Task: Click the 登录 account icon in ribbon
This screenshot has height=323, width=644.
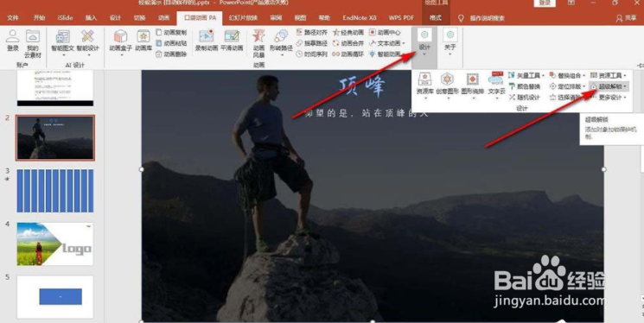Action: (13, 41)
